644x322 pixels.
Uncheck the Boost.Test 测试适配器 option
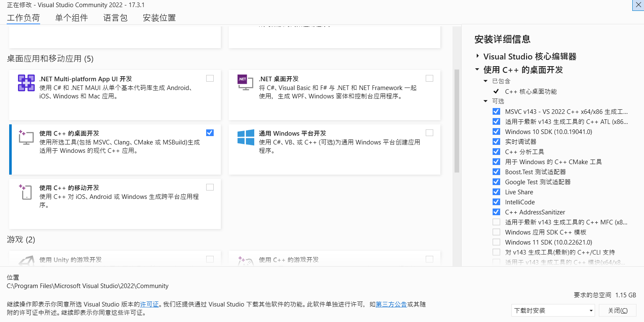pyautogui.click(x=496, y=172)
